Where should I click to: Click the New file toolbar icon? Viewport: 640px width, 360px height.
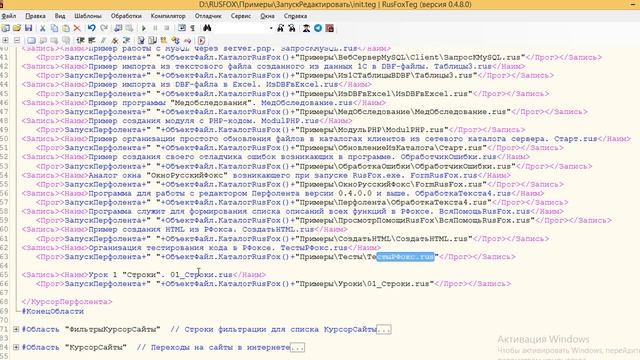5,28
